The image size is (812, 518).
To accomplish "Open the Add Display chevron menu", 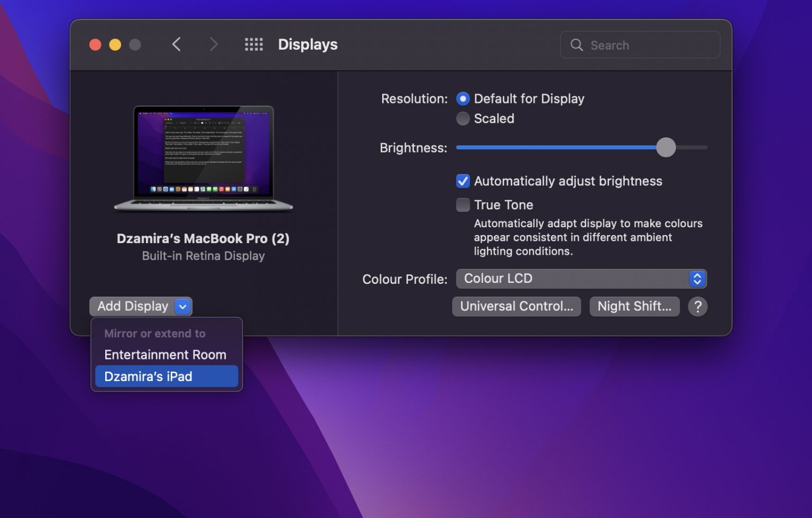I will [x=183, y=307].
